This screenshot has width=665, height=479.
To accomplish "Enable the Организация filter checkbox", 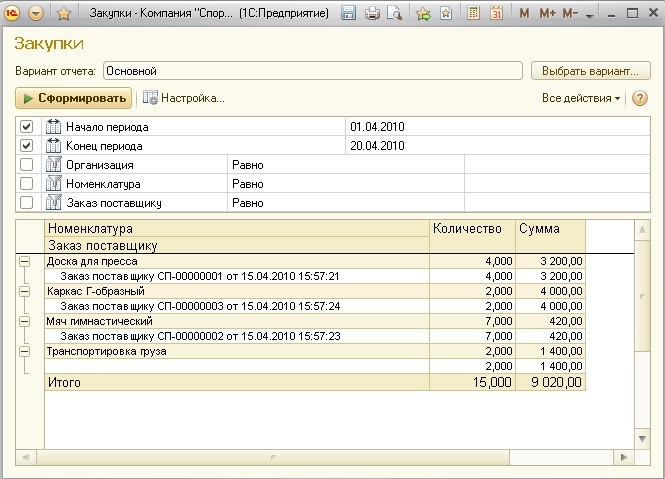I will (27, 165).
